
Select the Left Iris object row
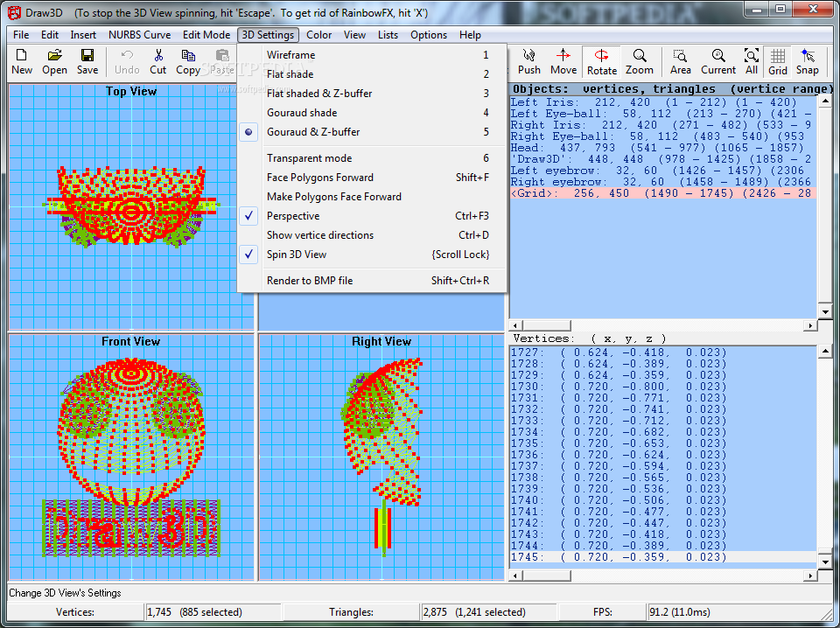coord(663,102)
